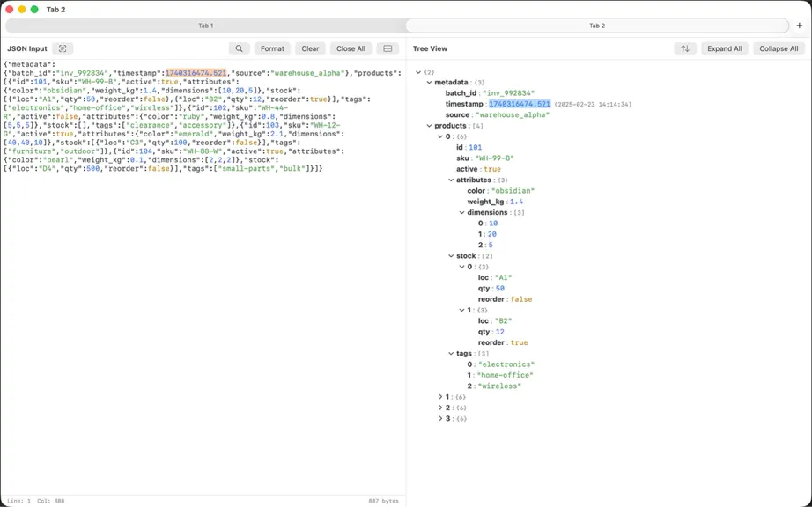Collapse the dimensions node

tap(462, 213)
